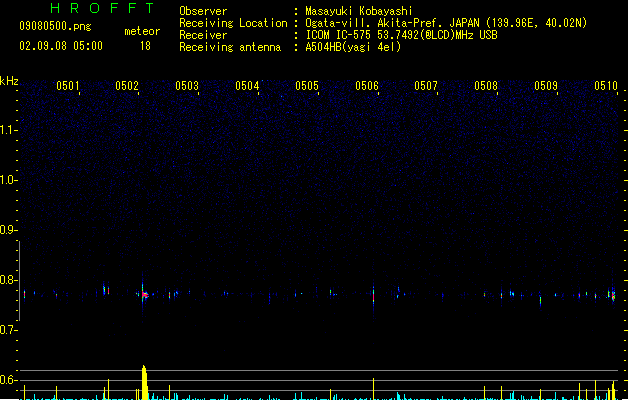Click the Receiving antenna label
Image resolution: width=629 pixels, height=400 pixels.
(x=230, y=47)
